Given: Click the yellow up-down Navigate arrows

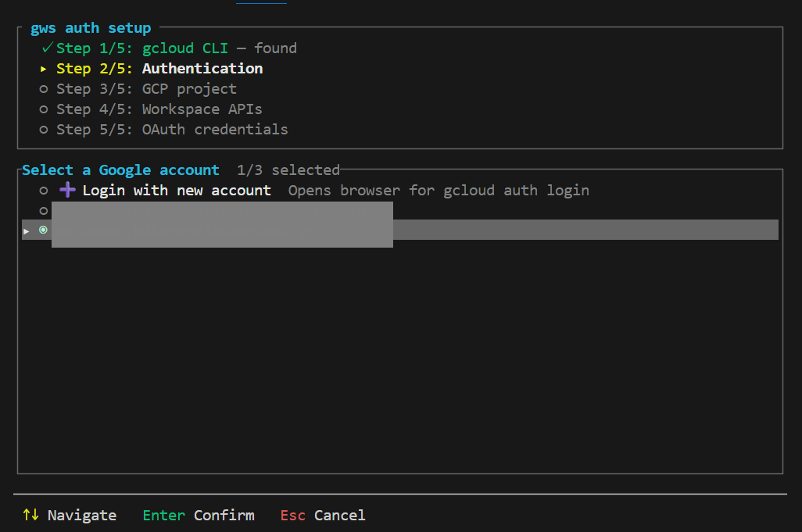Looking at the screenshot, I should 30,515.
